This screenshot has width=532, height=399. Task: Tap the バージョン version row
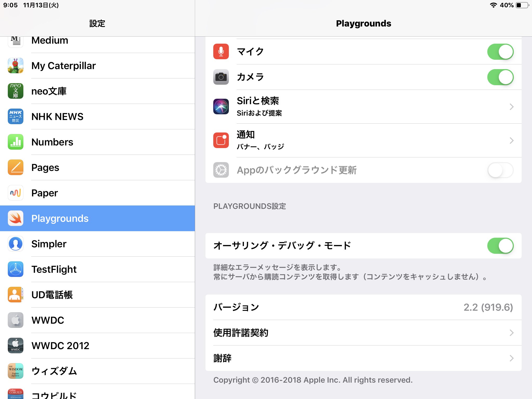tap(363, 307)
